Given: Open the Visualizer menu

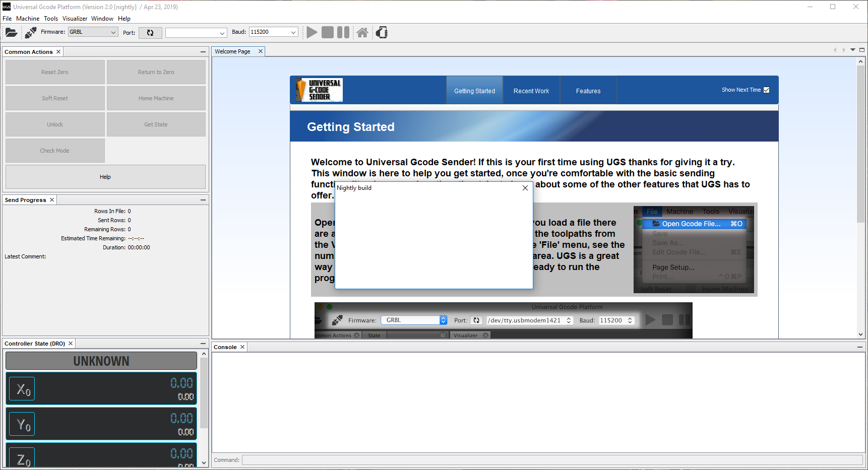Looking at the screenshot, I should point(75,19).
